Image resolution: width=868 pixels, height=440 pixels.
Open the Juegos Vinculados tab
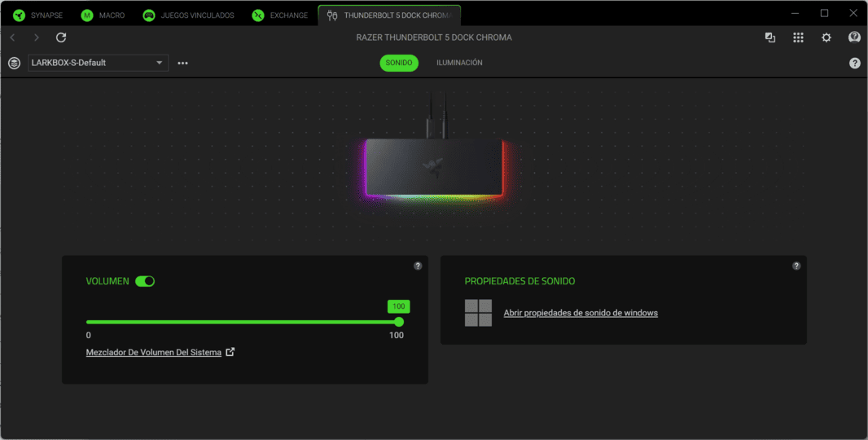(188, 15)
